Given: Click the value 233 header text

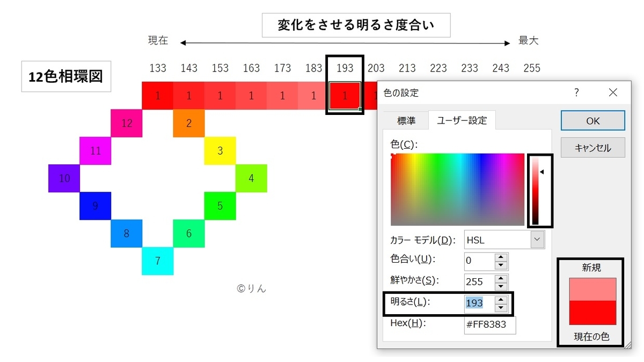Looking at the screenshot, I should pos(469,68).
